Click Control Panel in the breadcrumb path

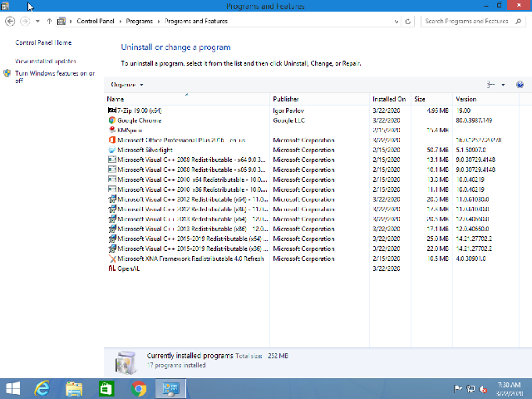tap(96, 21)
